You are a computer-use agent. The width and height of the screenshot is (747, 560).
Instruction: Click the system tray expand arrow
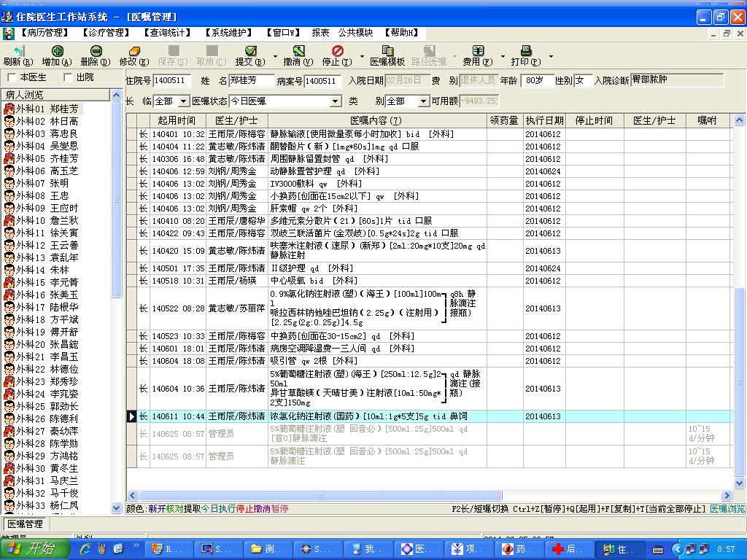point(677,549)
